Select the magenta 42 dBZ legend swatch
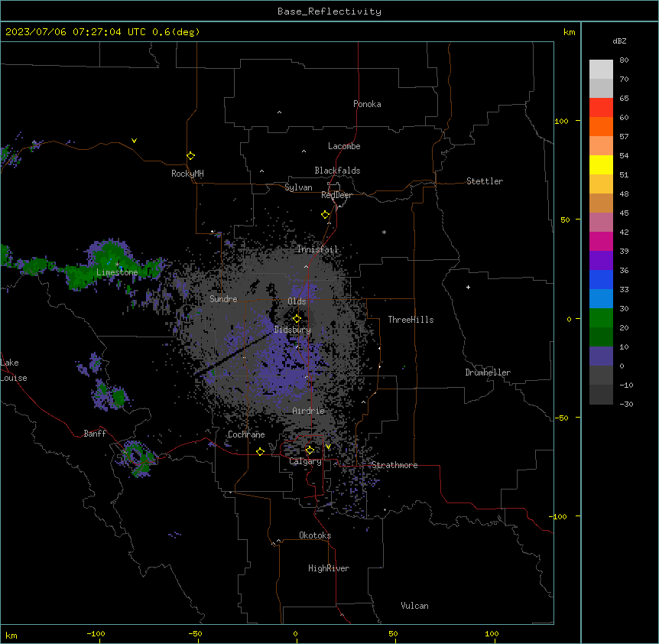Image resolution: width=659 pixels, height=644 pixels. [x=601, y=241]
